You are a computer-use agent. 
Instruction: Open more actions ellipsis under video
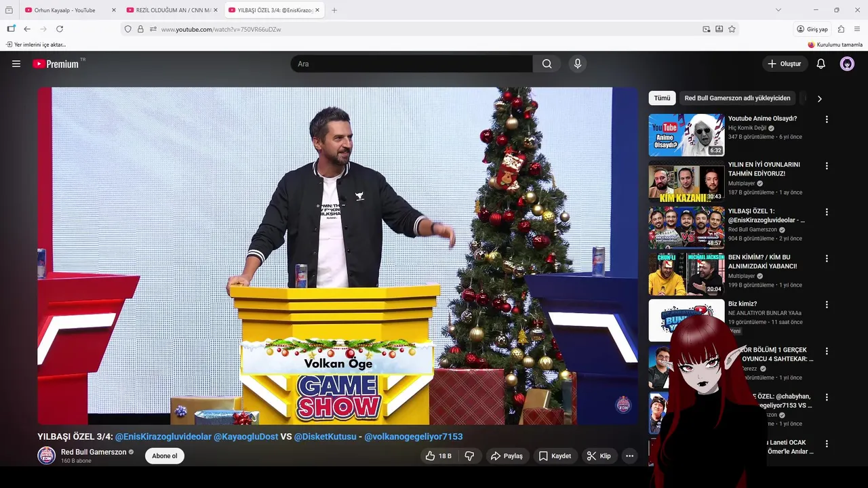[629, 456]
